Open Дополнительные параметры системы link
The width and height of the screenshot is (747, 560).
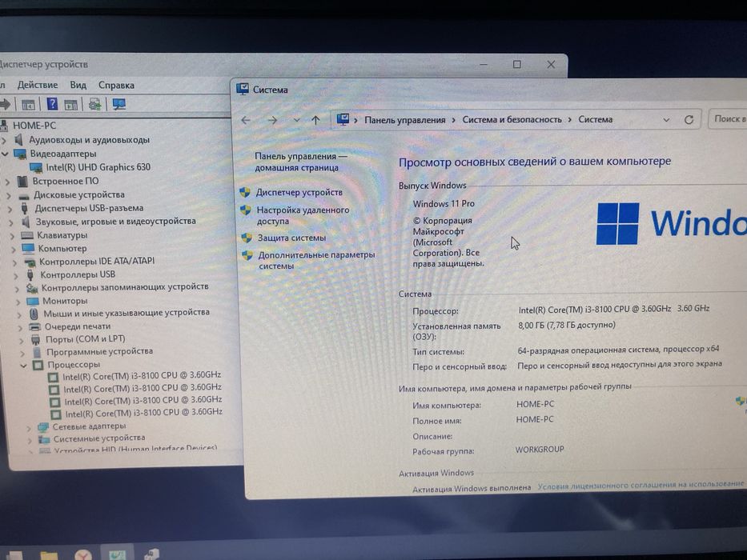pyautogui.click(x=317, y=260)
